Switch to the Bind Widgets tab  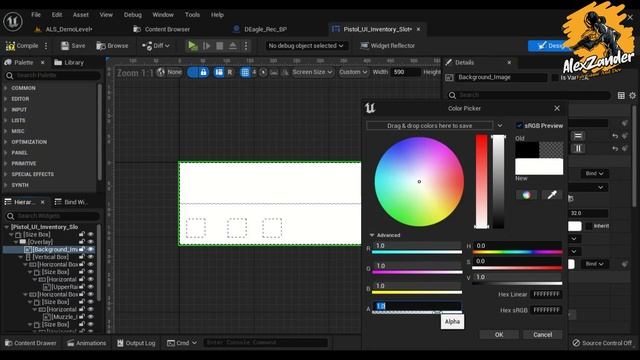71,202
